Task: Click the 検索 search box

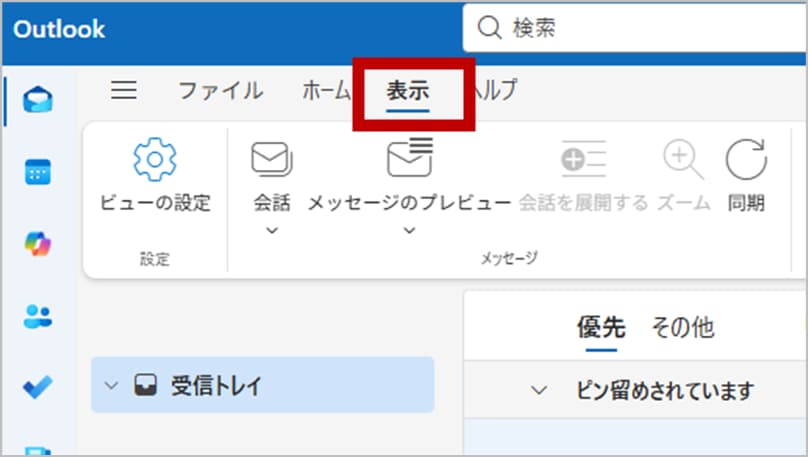Action: (x=640, y=28)
